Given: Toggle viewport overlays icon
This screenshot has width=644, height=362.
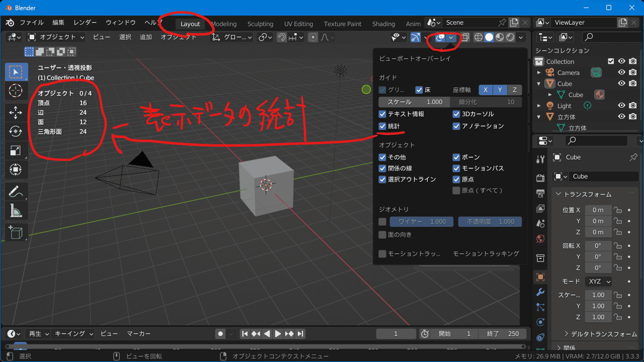Looking at the screenshot, I should (440, 37).
